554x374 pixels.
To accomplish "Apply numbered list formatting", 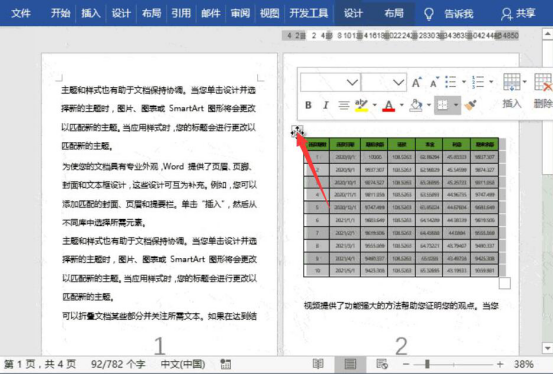I will (x=478, y=82).
